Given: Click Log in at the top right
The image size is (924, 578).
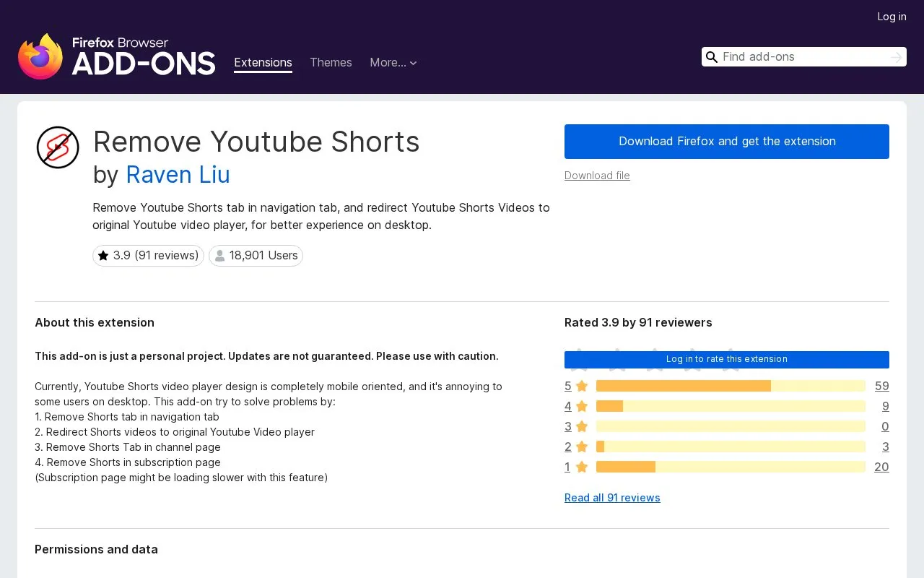Looking at the screenshot, I should [892, 17].
